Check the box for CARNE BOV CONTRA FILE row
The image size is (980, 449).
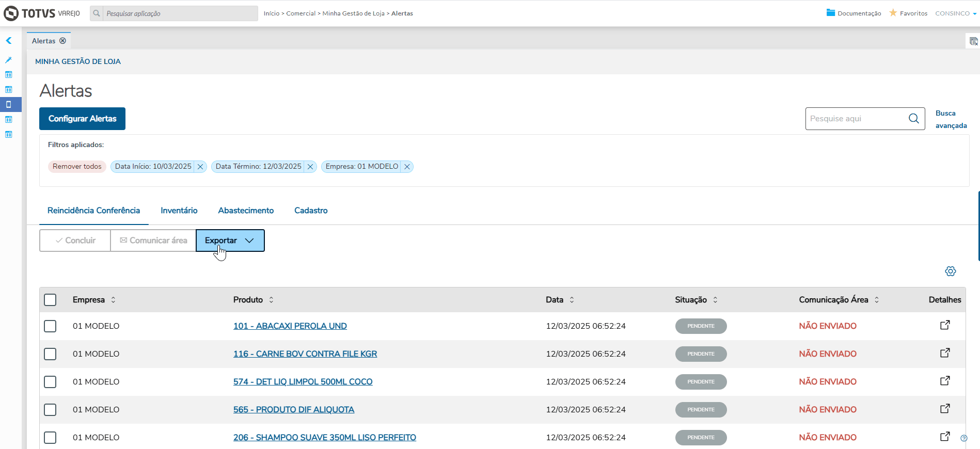[50, 354]
